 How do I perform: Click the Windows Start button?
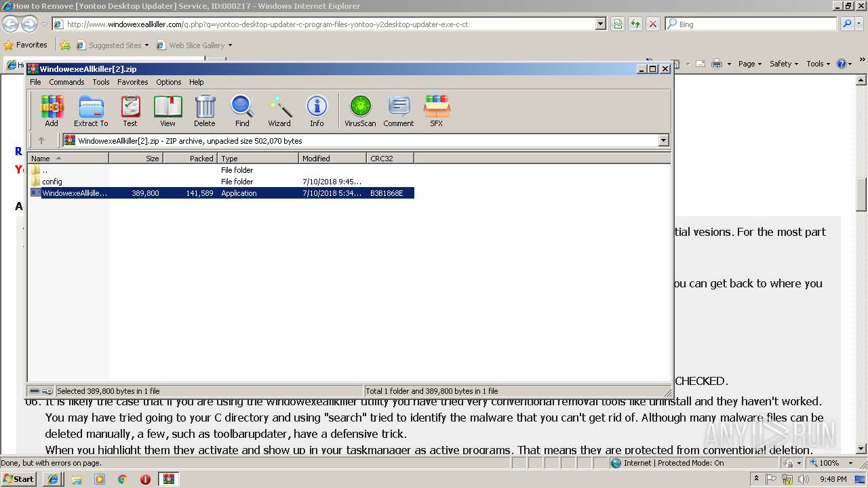pos(19,479)
